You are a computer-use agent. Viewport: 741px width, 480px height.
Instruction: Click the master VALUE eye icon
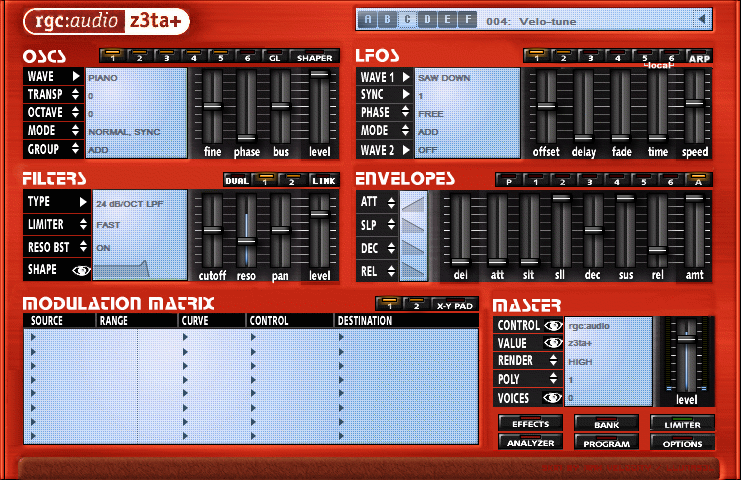point(553,343)
